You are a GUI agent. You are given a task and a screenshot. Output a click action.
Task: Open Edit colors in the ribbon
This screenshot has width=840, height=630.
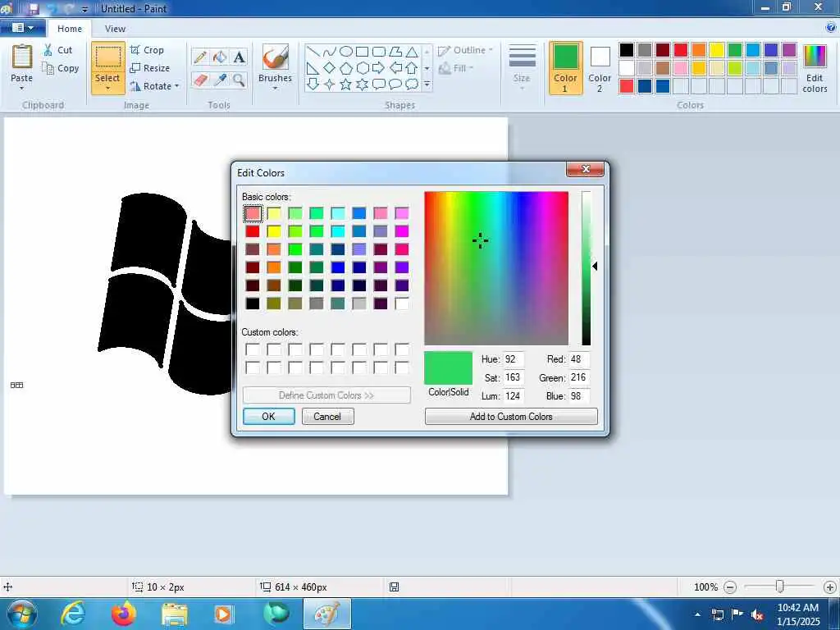point(815,69)
